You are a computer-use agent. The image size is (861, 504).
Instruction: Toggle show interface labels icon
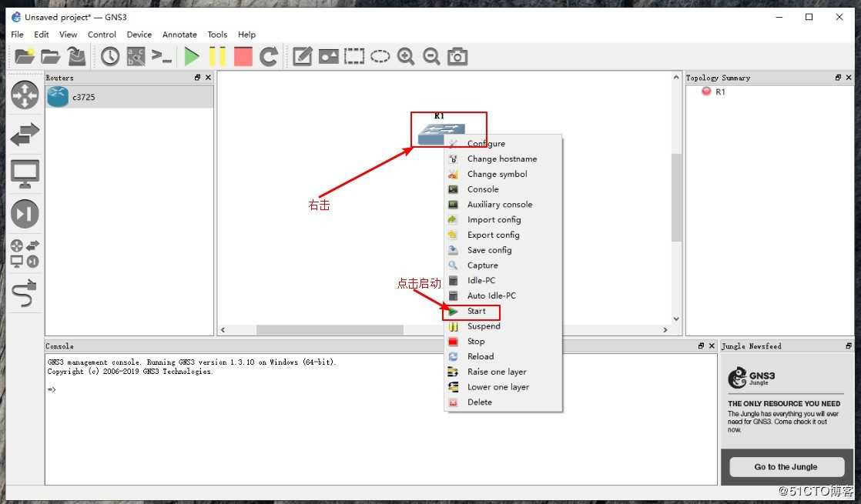tap(136, 56)
